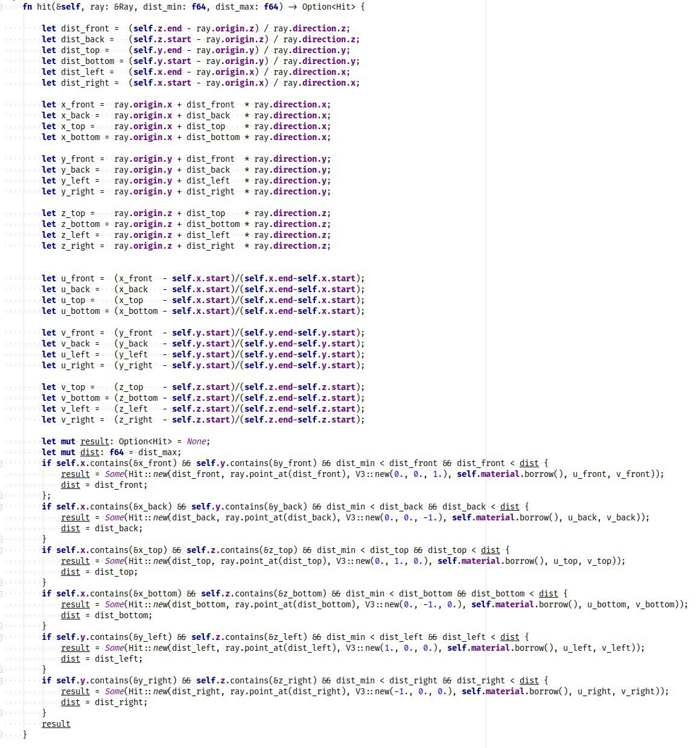Click v_left in its let declaration

point(75,409)
